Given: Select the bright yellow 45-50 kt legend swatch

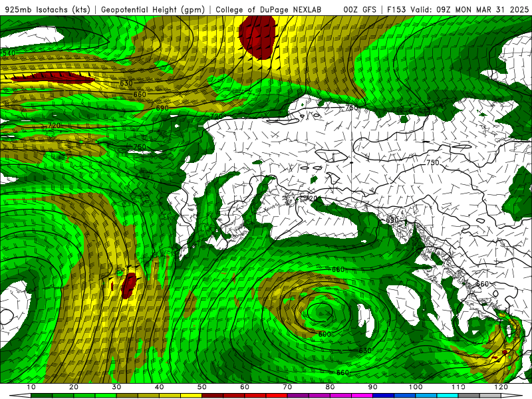Looking at the screenshot, I should pyautogui.click(x=191, y=396).
